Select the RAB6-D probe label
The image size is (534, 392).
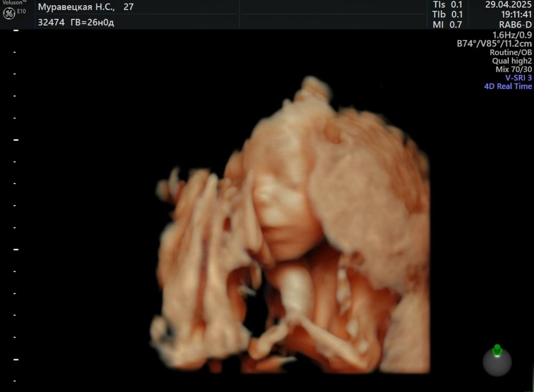(x=515, y=25)
